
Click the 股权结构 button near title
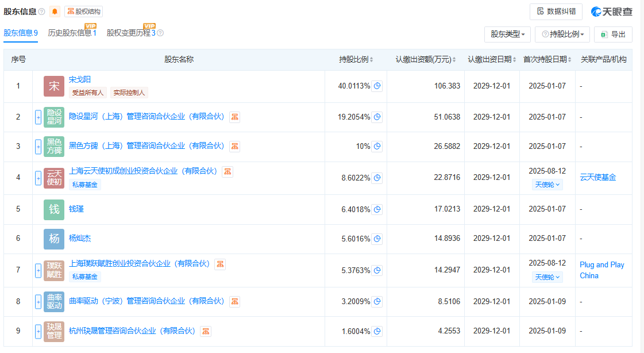(x=83, y=11)
